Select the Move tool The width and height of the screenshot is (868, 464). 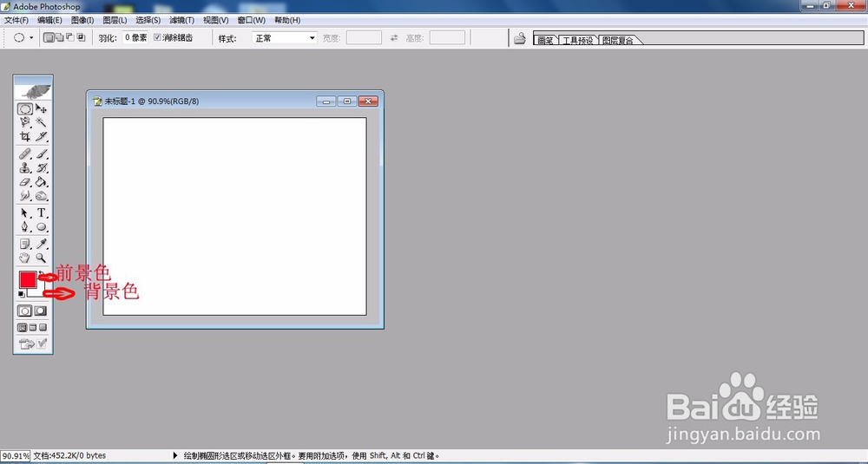coord(41,109)
